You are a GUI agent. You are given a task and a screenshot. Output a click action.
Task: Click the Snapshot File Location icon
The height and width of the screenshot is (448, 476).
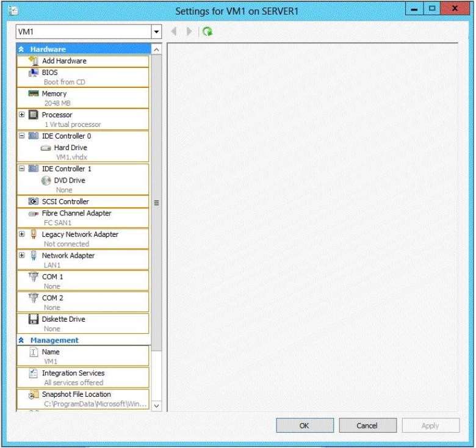[x=34, y=394]
